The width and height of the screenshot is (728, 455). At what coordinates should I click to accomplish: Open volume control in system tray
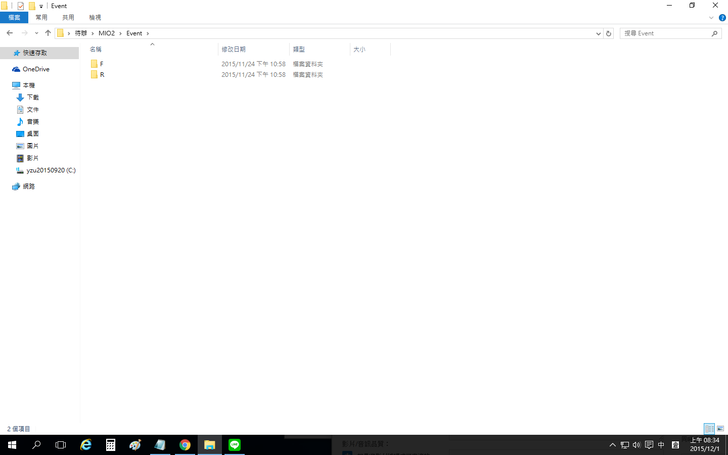click(637, 445)
